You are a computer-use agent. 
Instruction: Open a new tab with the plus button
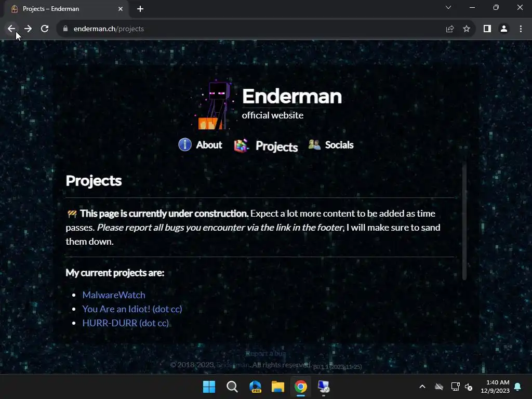[x=140, y=9]
